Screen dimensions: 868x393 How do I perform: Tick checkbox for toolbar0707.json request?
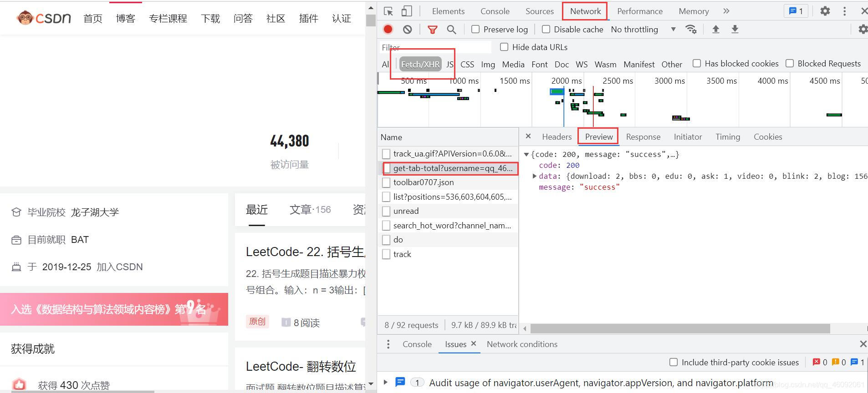pos(386,182)
